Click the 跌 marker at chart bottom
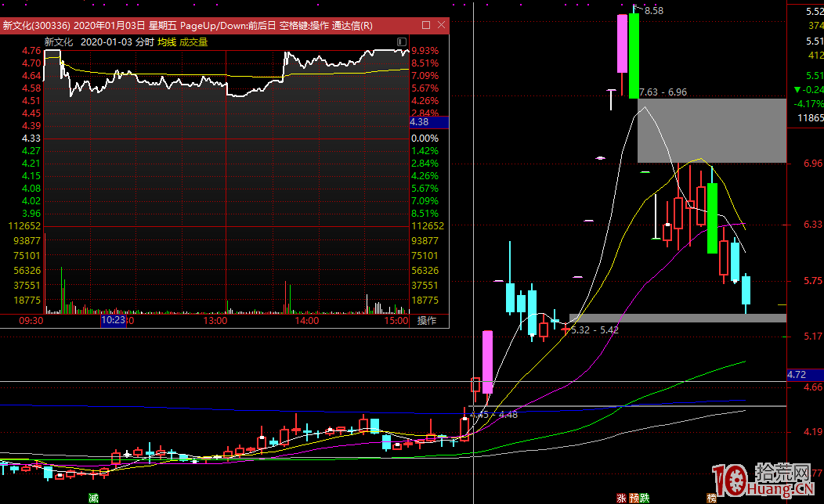This screenshot has height=504, width=824. click(644, 498)
